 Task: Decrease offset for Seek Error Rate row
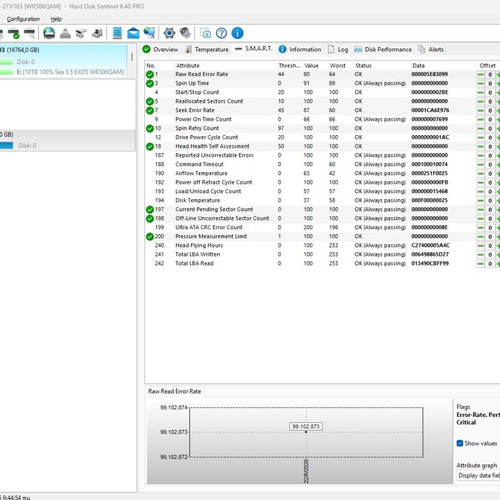tap(480, 111)
